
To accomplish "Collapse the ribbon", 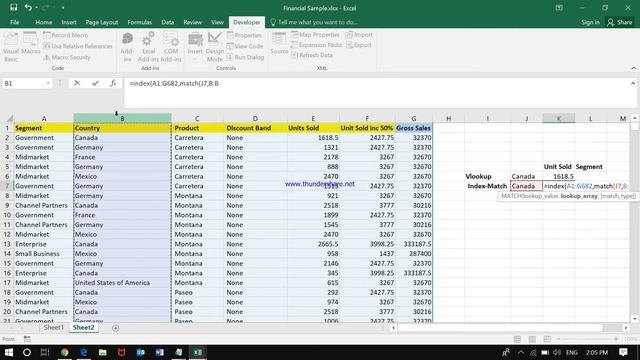I will [x=634, y=68].
